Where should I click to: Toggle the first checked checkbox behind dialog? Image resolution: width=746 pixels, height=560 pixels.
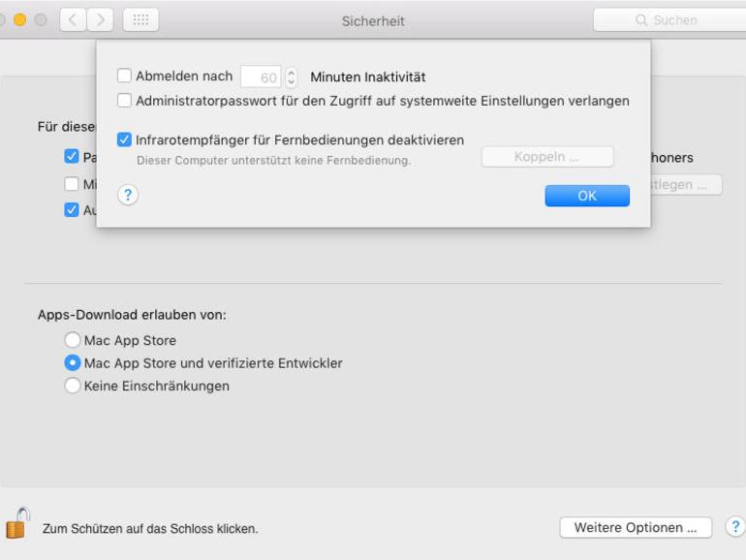pos(72,157)
